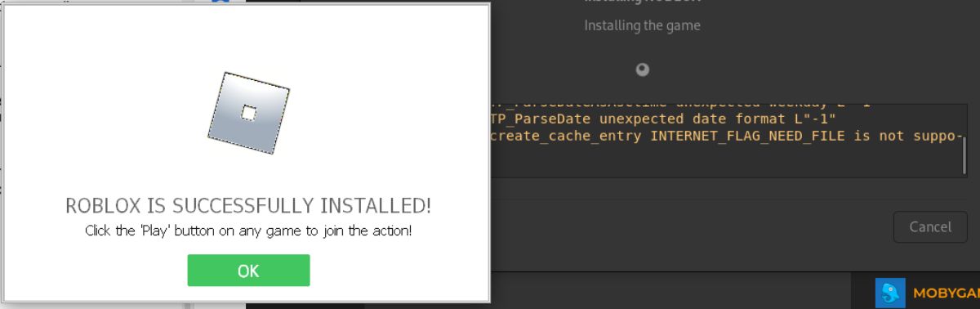Click the green OK button

tap(248, 271)
